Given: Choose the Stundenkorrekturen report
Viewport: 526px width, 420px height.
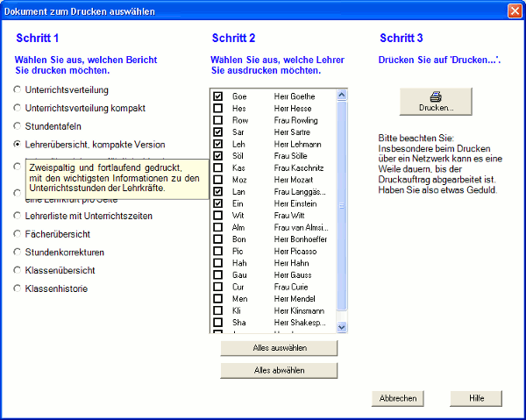Looking at the screenshot, I should (x=18, y=252).
